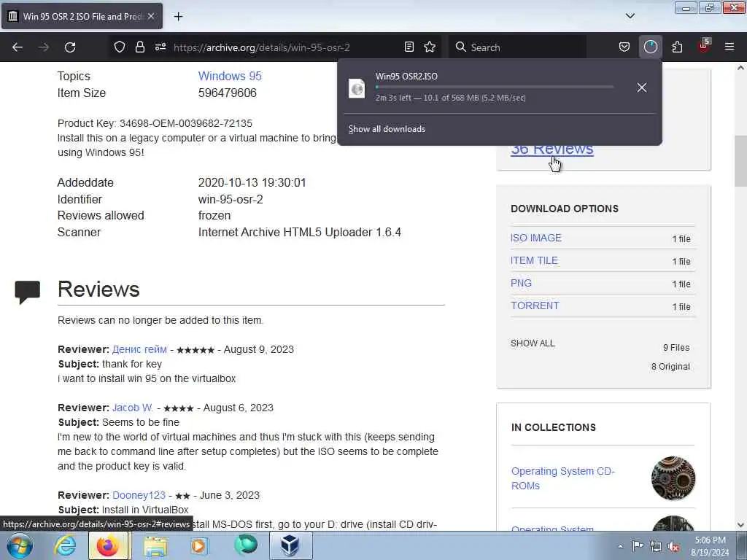
Task: Open Windows Explorer from taskbar
Action: 155,545
